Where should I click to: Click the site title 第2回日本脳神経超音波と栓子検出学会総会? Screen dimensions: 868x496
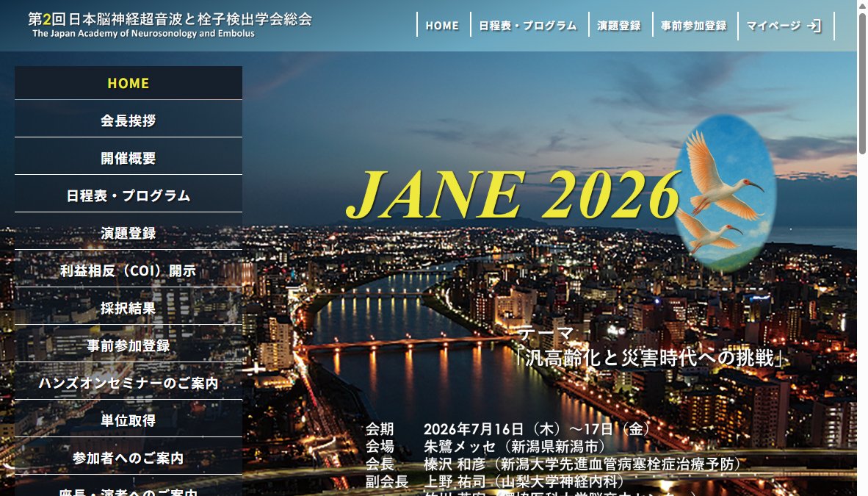tap(170, 19)
